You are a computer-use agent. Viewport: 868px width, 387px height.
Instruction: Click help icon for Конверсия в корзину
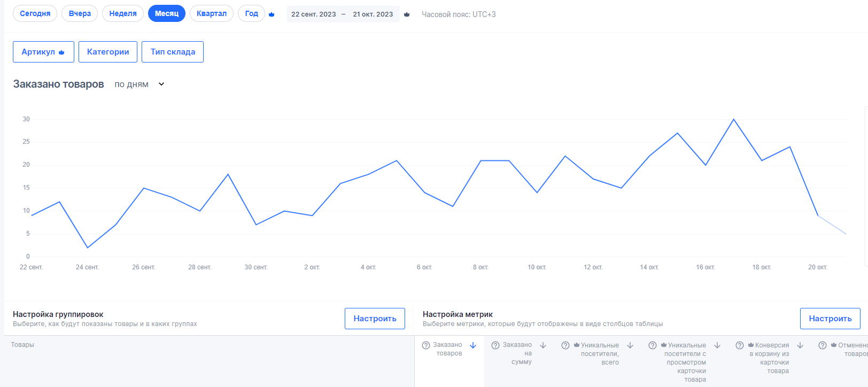[x=740, y=345]
